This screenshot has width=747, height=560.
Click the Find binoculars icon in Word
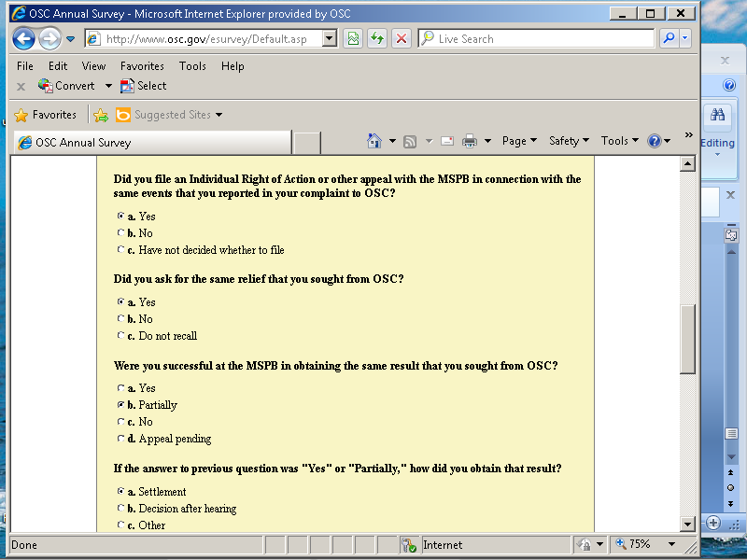(717, 115)
